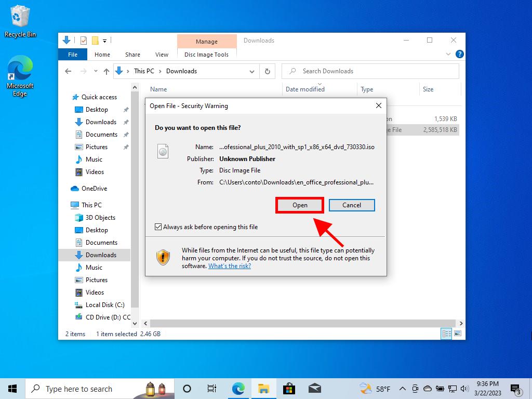Click the navigation pane scroll up arrow
The image size is (532, 399).
click(x=135, y=87)
